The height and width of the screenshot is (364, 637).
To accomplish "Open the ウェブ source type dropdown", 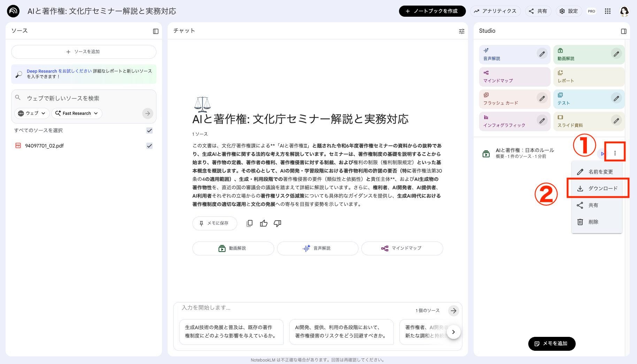I will (x=31, y=113).
